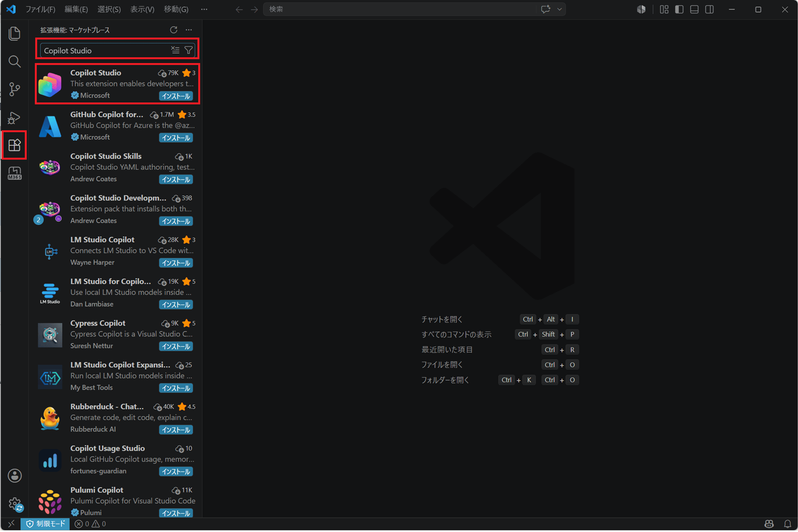The image size is (798, 532).
Task: Toggle the bottom panel
Action: (x=694, y=10)
